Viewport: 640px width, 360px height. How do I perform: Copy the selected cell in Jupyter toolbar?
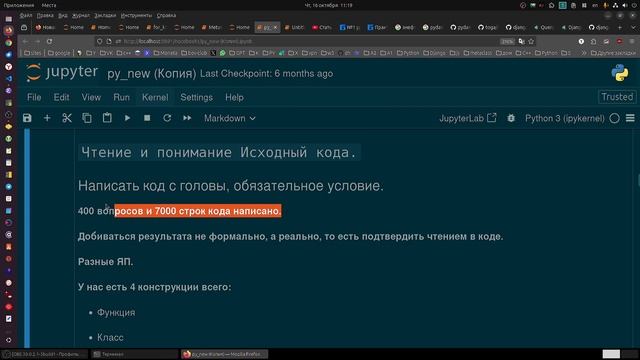click(x=87, y=118)
